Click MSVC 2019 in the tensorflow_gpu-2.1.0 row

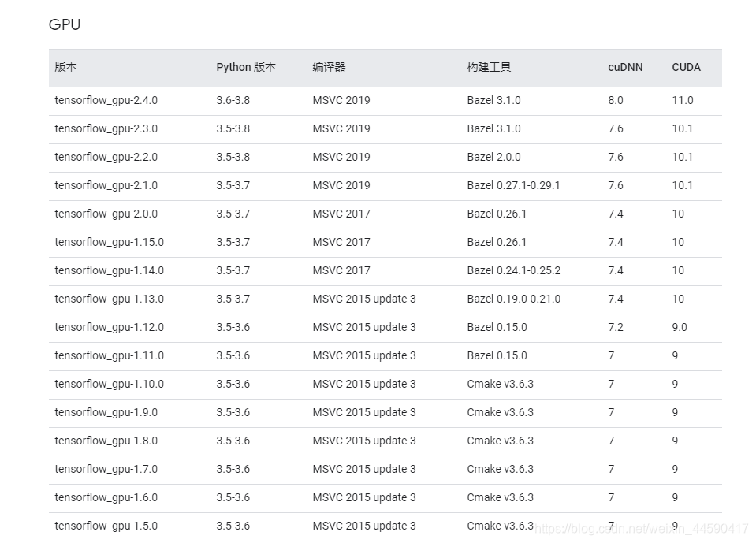pos(341,186)
